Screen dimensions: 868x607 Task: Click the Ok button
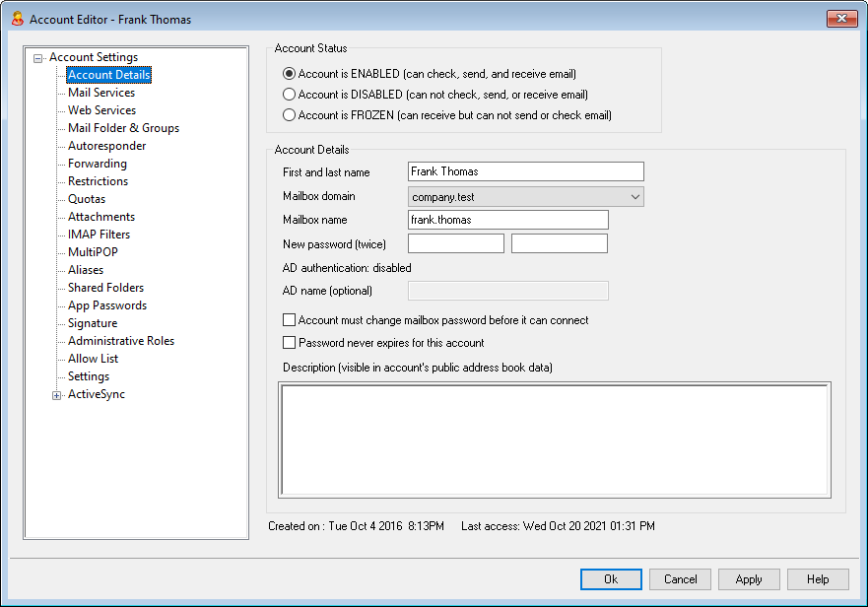611,579
